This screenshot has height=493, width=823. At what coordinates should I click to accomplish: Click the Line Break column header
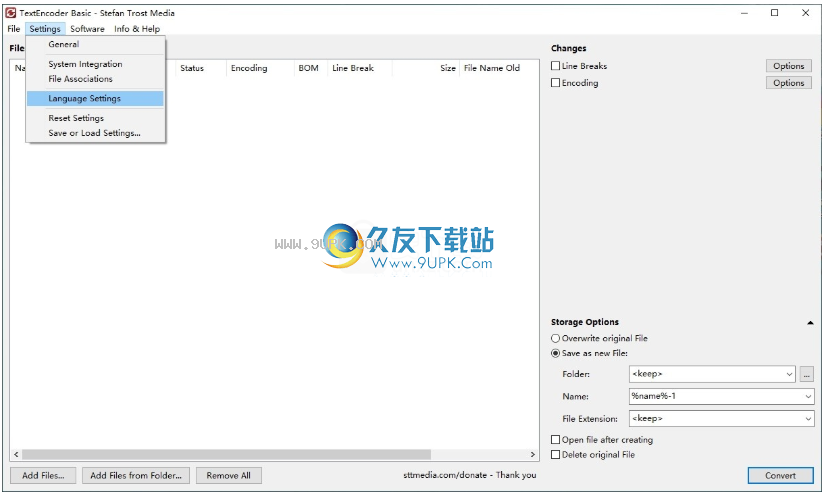coord(360,68)
